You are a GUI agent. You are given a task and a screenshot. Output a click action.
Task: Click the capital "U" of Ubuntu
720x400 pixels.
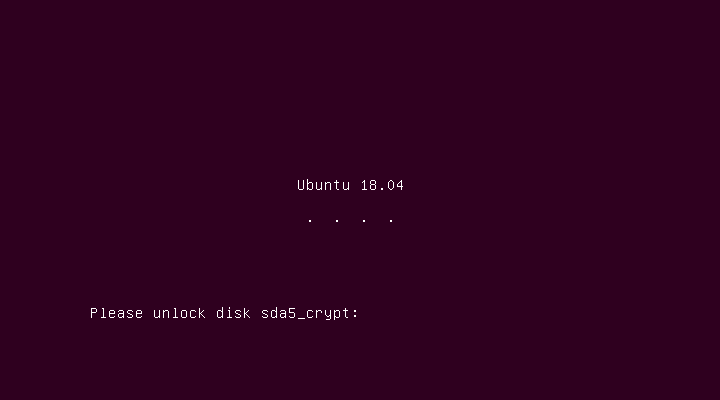[302, 185]
